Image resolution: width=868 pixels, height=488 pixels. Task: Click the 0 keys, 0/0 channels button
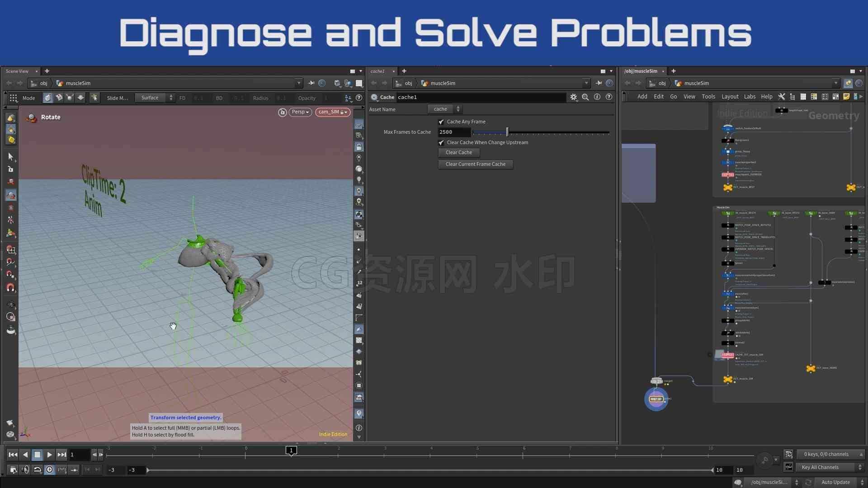(830, 455)
